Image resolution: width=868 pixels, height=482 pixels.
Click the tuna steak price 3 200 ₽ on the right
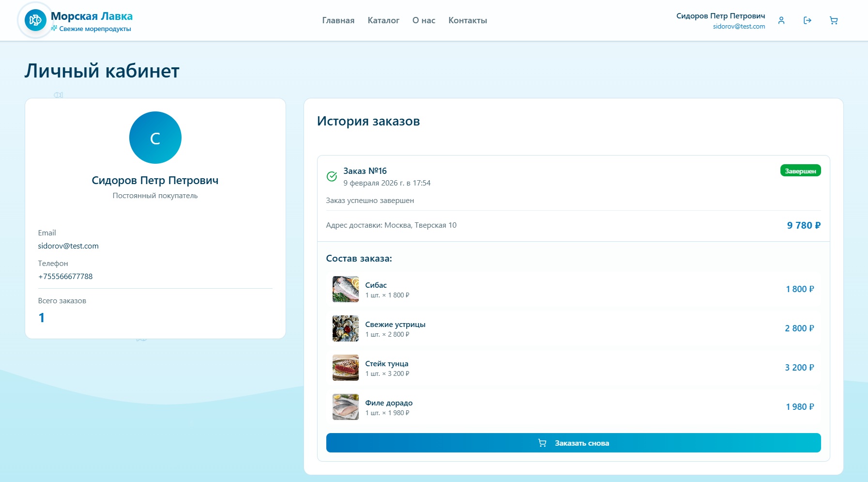(x=799, y=368)
